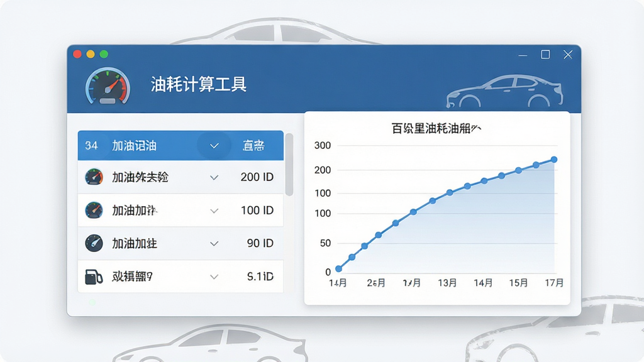644x362 pixels.
Task: Click the 200 ID value
Action: 257,177
